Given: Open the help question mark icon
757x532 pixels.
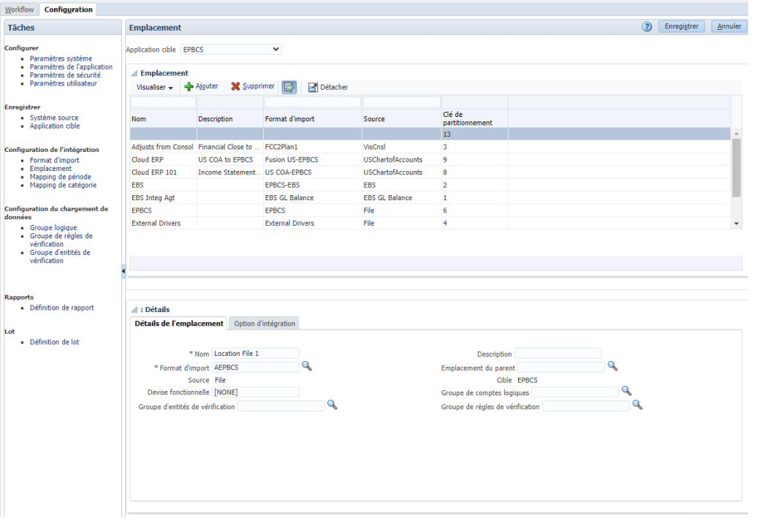Looking at the screenshot, I should 647,27.
